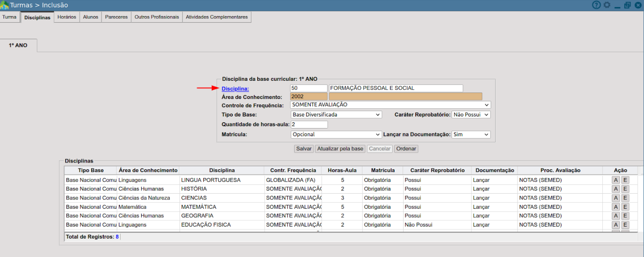This screenshot has width=644, height=257.
Task: Click Total de Registros count 8
Action: click(117, 237)
